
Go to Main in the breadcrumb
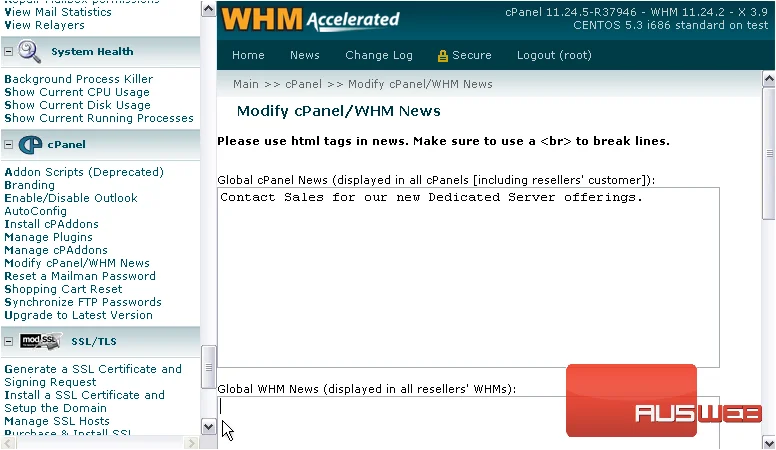pyautogui.click(x=245, y=84)
